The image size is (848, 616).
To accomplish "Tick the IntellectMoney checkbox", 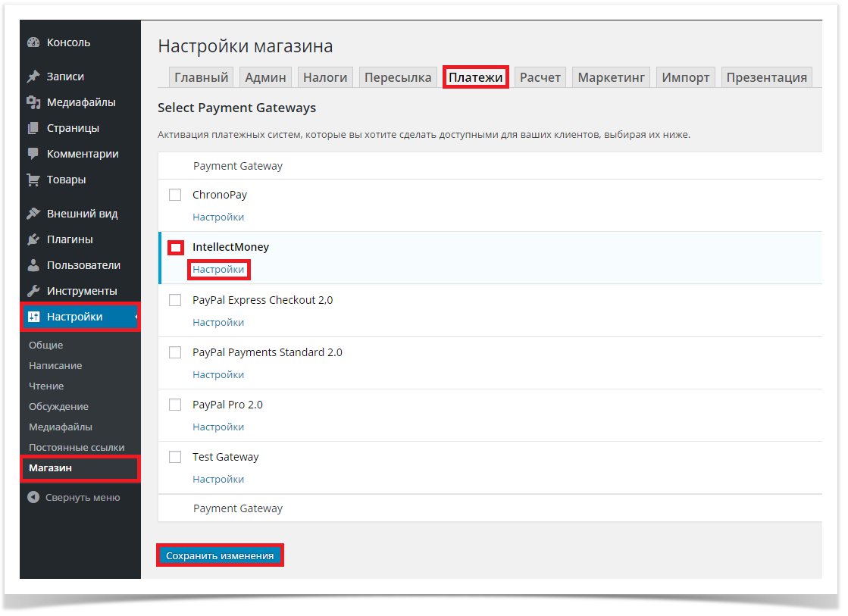I will point(175,248).
